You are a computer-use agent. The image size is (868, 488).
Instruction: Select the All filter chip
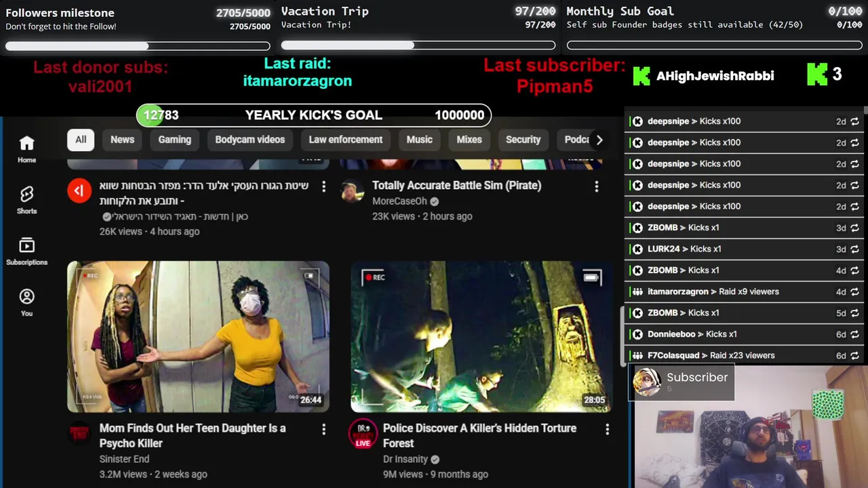pyautogui.click(x=81, y=140)
